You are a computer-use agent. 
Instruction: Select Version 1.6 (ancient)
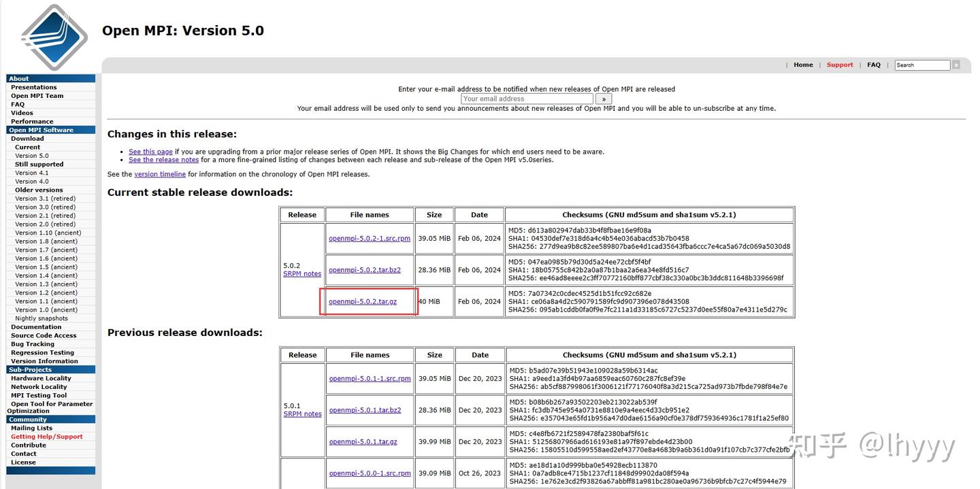[x=46, y=258]
